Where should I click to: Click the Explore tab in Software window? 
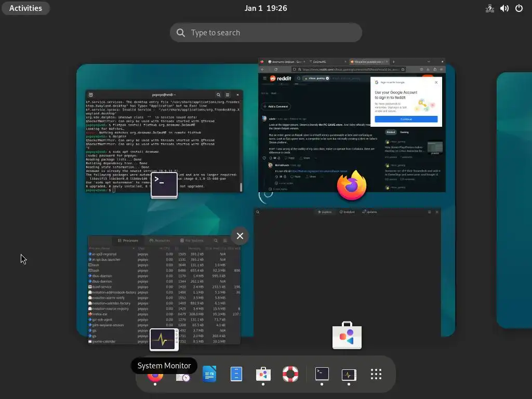[325, 212]
